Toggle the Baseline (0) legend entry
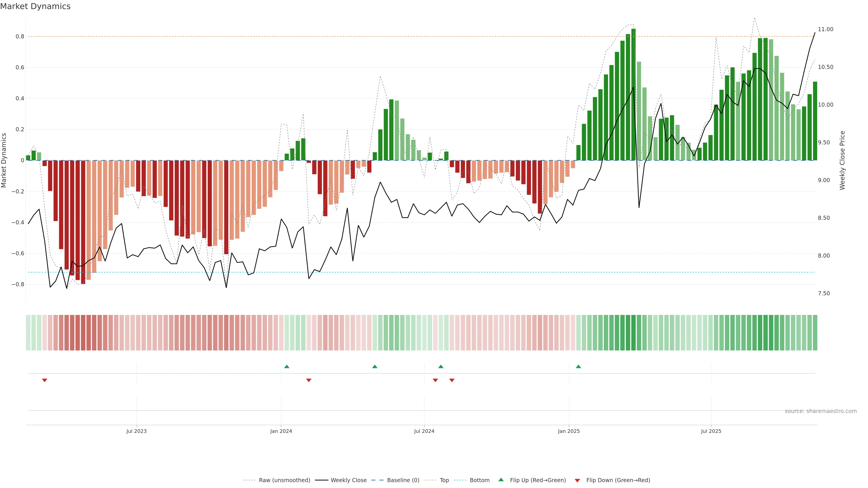Screen dimensions: 868x488 point(403,480)
